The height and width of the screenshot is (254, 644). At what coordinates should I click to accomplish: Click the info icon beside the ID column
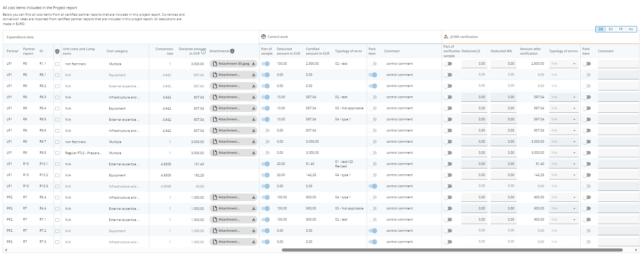pyautogui.click(x=57, y=51)
